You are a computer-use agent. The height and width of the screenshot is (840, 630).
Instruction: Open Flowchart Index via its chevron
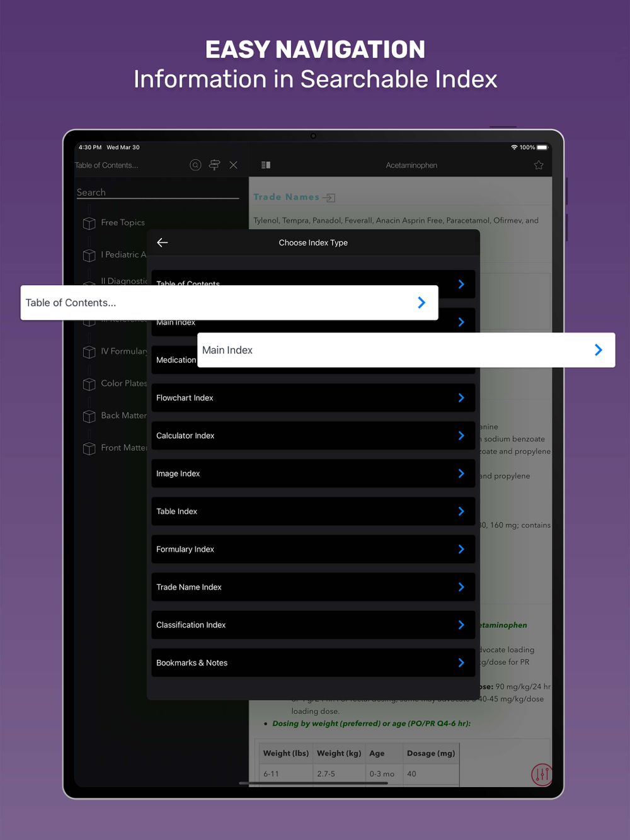pyautogui.click(x=461, y=398)
